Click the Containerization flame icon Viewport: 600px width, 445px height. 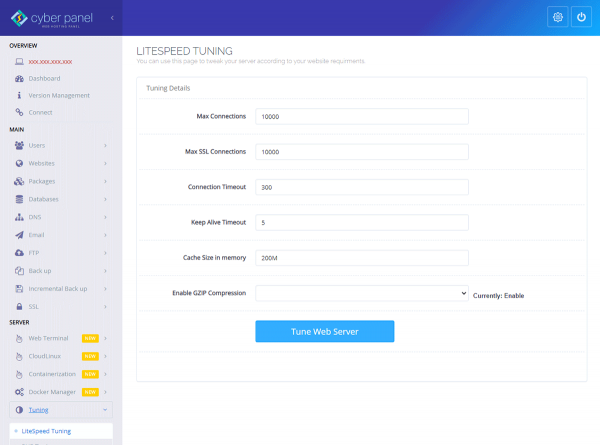[19, 374]
